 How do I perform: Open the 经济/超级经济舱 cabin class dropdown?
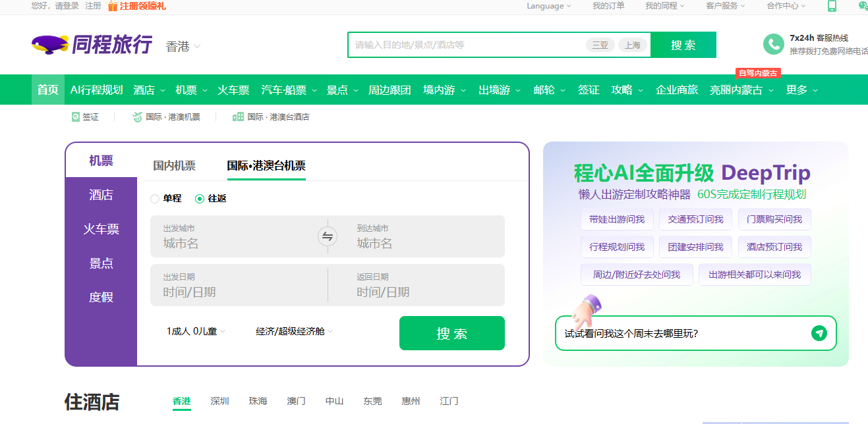click(294, 331)
